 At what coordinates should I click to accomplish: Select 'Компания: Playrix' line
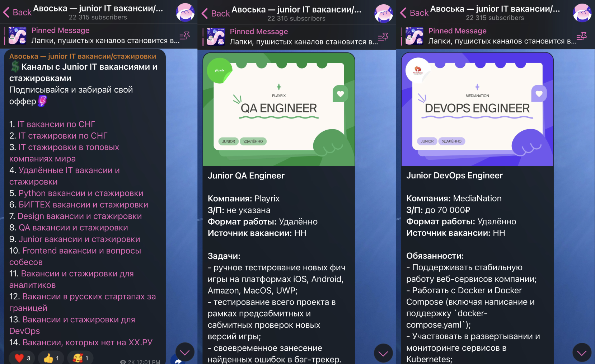tap(244, 199)
